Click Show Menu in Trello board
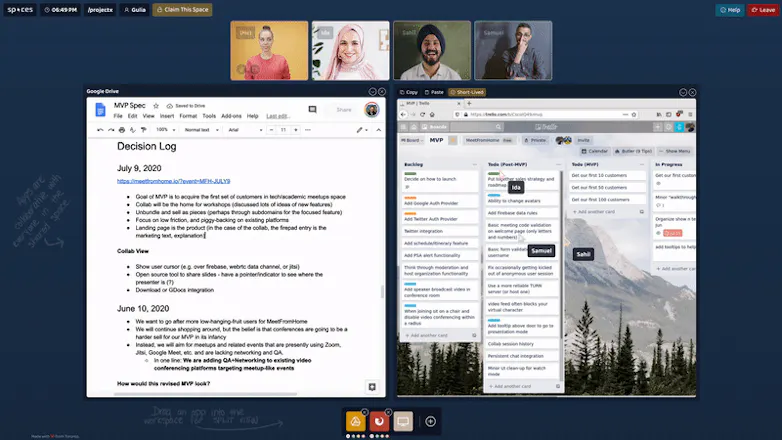Viewport: 782px width, 440px height. tap(675, 151)
